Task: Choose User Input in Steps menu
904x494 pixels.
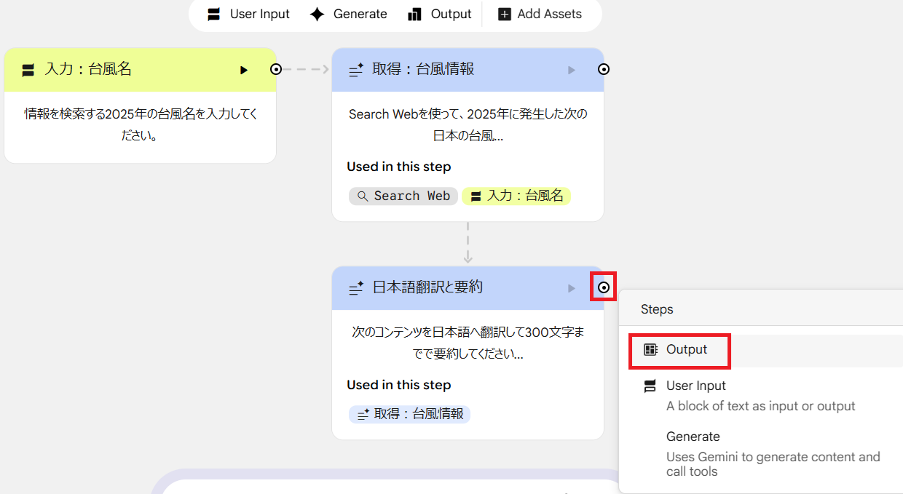Action: click(x=696, y=386)
